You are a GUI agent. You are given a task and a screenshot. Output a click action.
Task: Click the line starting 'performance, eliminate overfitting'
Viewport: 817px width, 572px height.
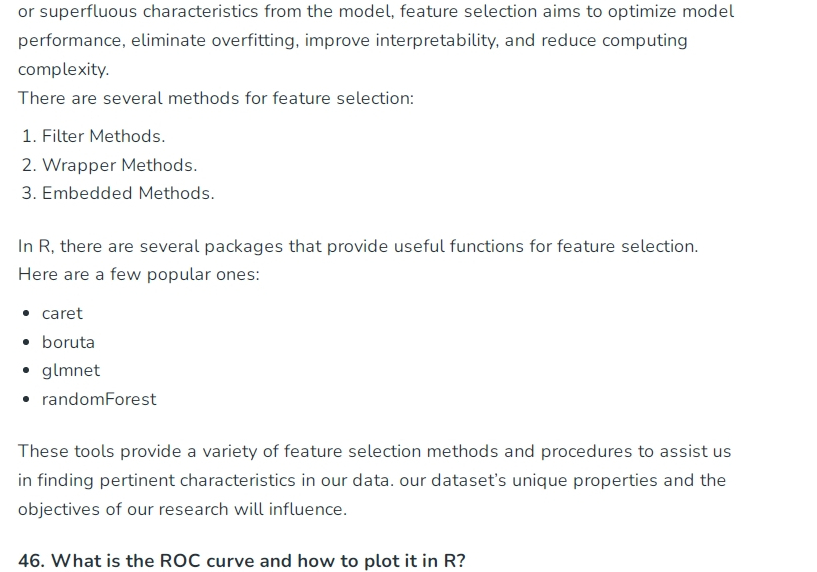tap(353, 41)
